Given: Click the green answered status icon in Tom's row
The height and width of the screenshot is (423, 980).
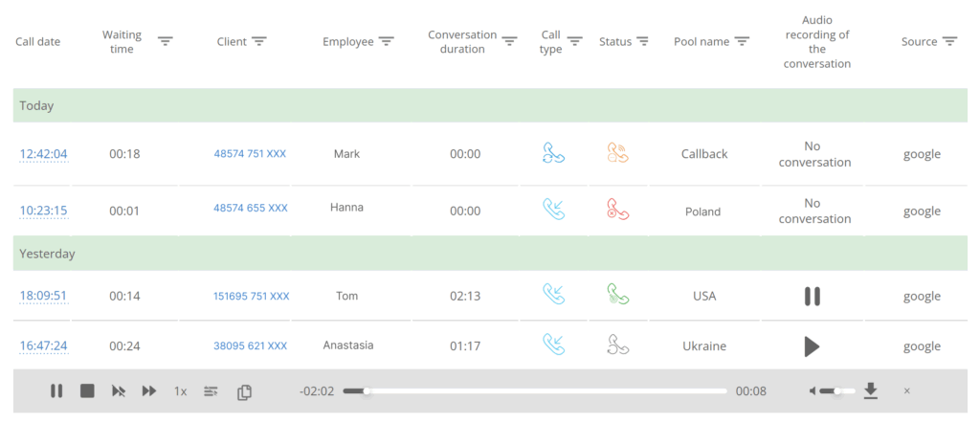Looking at the screenshot, I should click(x=618, y=294).
